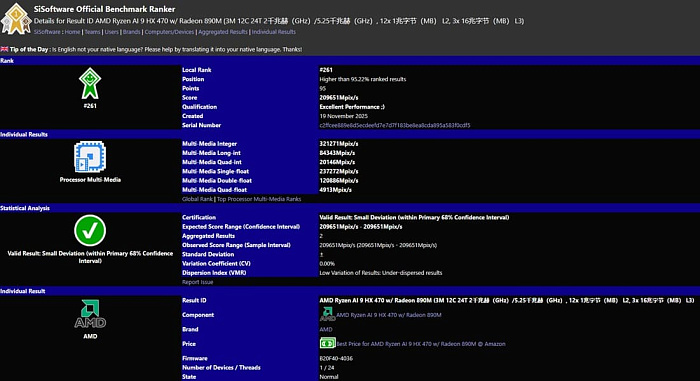Select Multi-Media Double-float value 120886Mpix/s
Viewport: 700px width, 381px height.
click(339, 180)
